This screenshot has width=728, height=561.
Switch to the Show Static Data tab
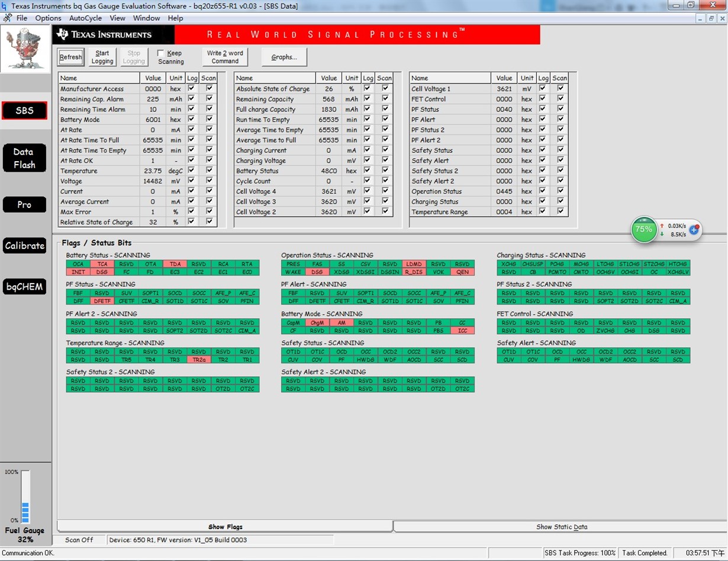[561, 527]
